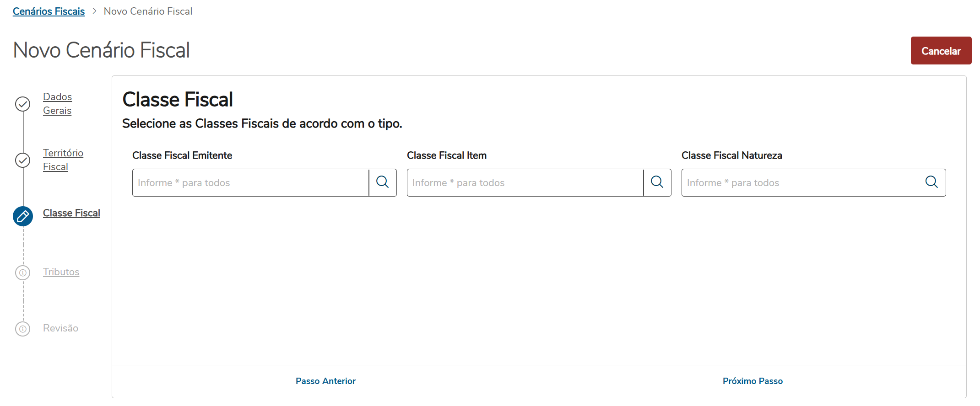This screenshot has width=980, height=406.
Task: Open the Território Fiscal step
Action: tap(63, 160)
